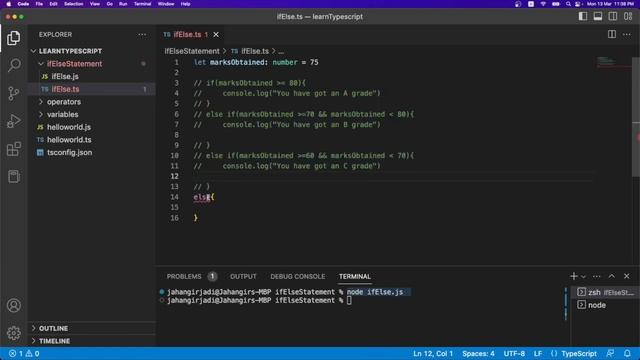Open Spotlight search in the menu bar

568,4
